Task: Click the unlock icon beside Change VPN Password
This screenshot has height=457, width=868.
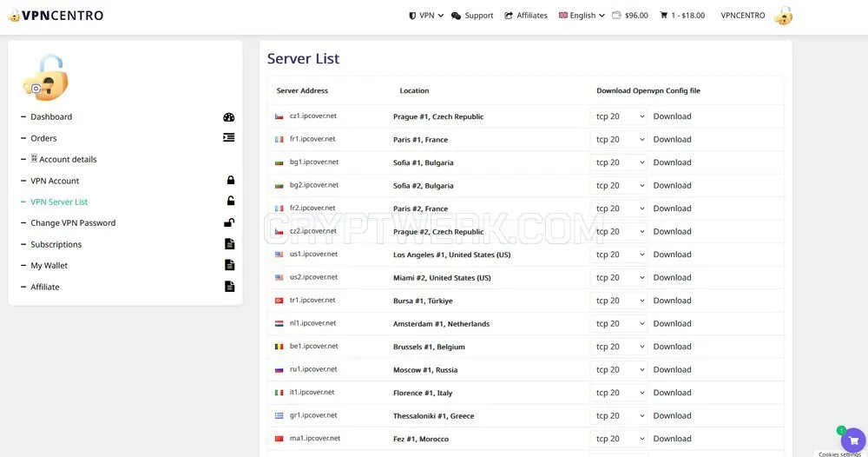Action: pos(229,222)
